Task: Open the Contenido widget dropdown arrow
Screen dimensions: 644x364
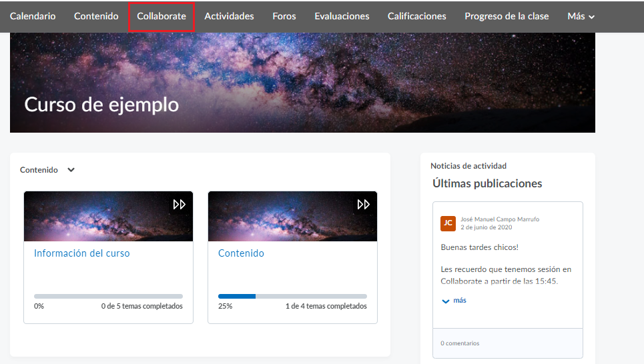Action: coord(71,170)
